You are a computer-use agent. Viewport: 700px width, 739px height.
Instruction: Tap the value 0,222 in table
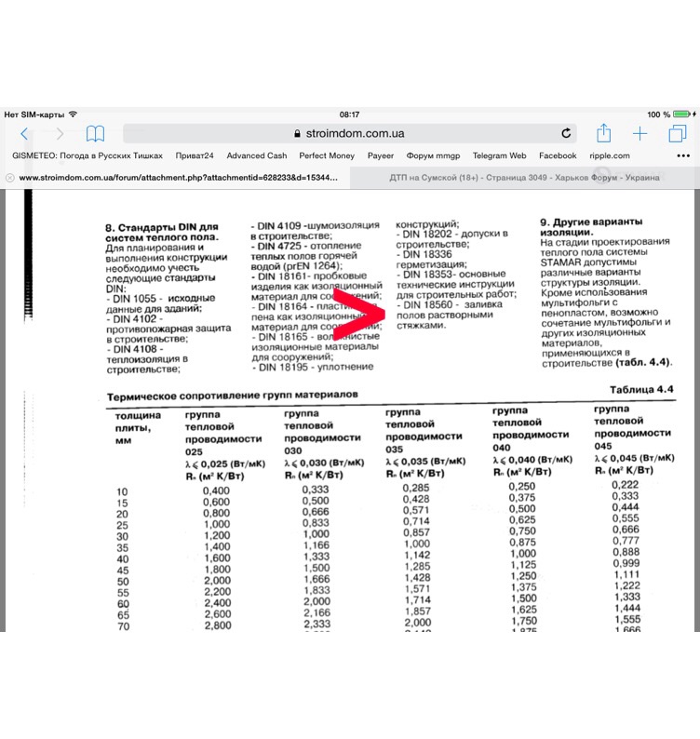point(625,485)
